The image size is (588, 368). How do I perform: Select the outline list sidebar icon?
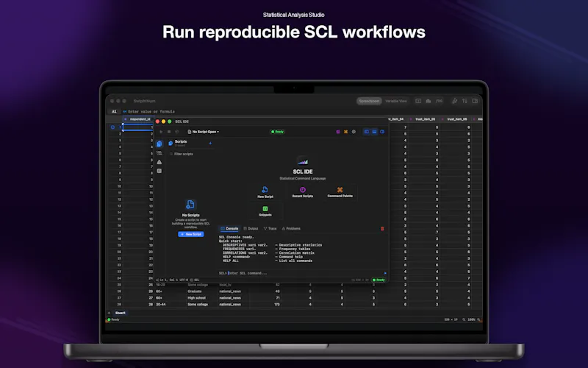pyautogui.click(x=159, y=153)
